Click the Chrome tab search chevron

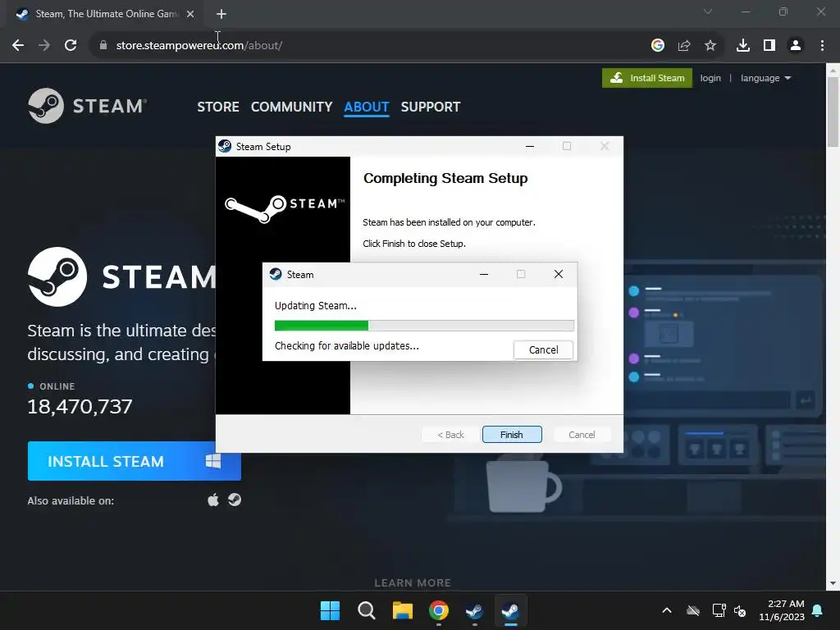click(708, 11)
